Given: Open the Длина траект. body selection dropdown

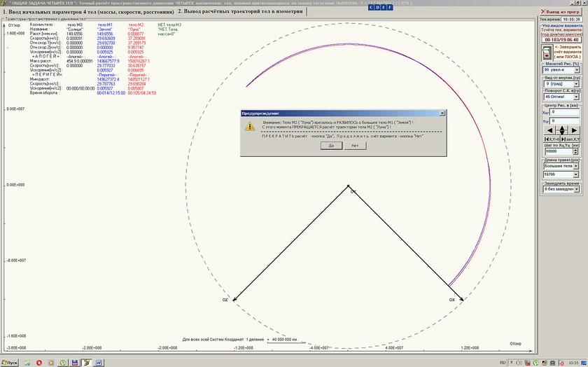Looking at the screenshot, I should tap(577, 166).
